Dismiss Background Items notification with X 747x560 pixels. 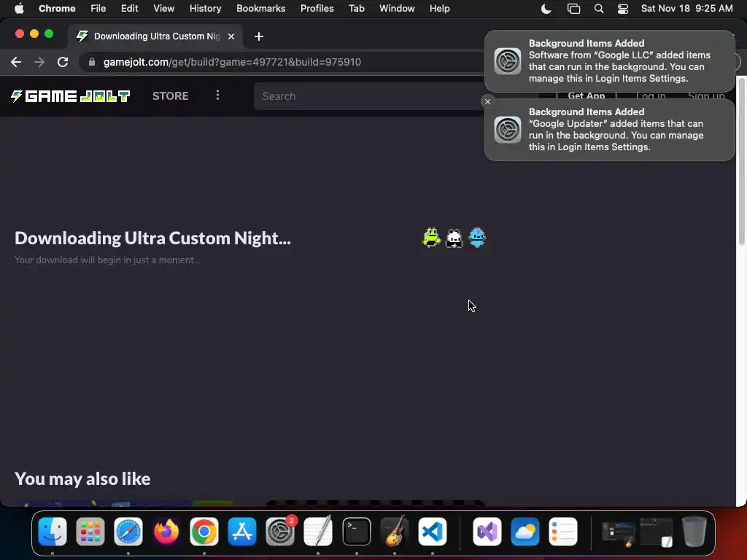[487, 101]
